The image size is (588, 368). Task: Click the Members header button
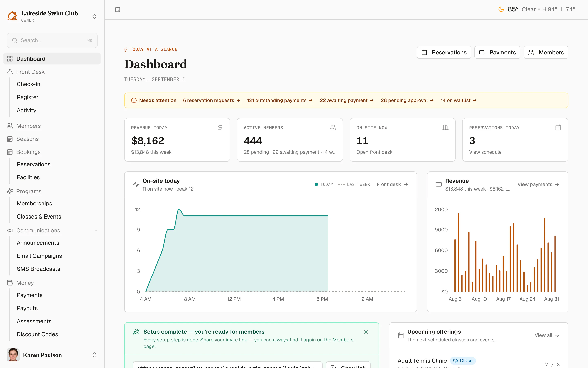click(546, 52)
